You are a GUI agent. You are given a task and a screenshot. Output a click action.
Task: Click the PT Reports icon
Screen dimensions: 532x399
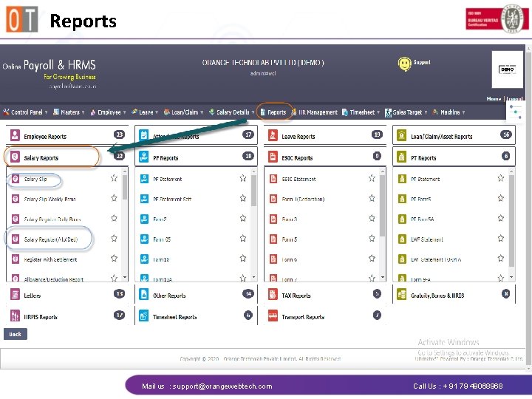pyautogui.click(x=402, y=157)
